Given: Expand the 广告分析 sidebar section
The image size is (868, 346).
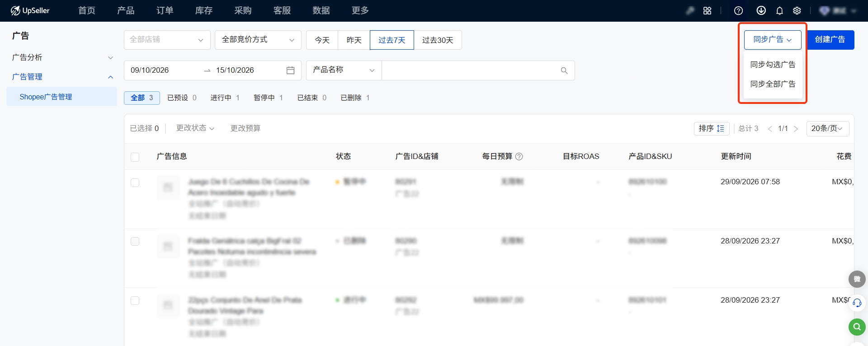Looking at the screenshot, I should (62, 57).
